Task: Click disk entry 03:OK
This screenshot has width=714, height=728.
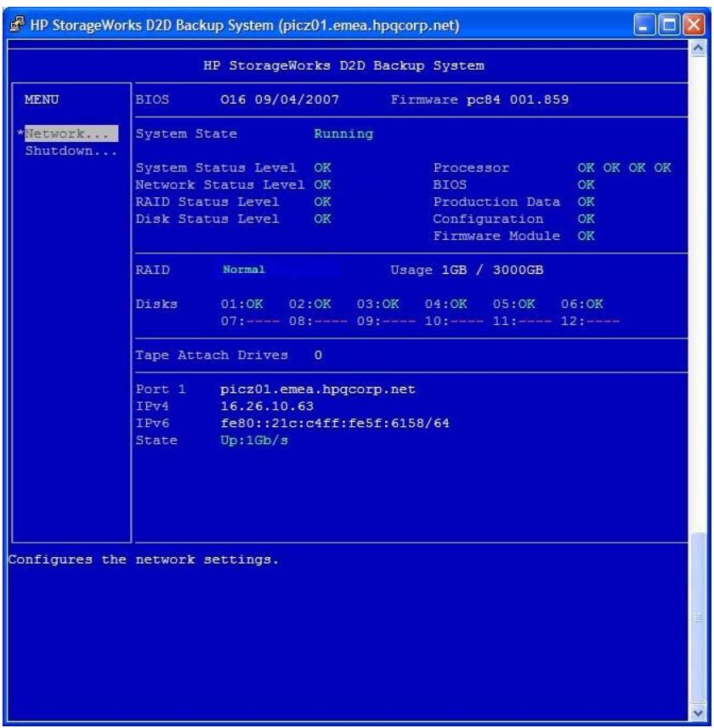Action: (x=377, y=304)
